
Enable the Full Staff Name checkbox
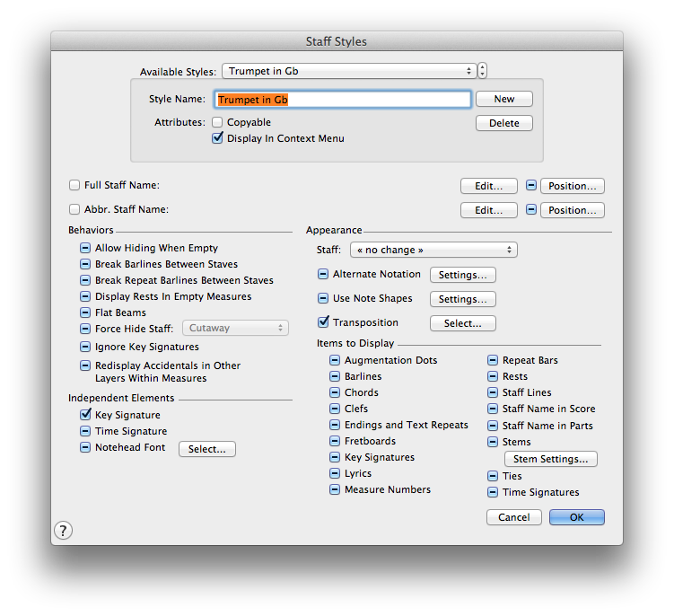pos(74,185)
